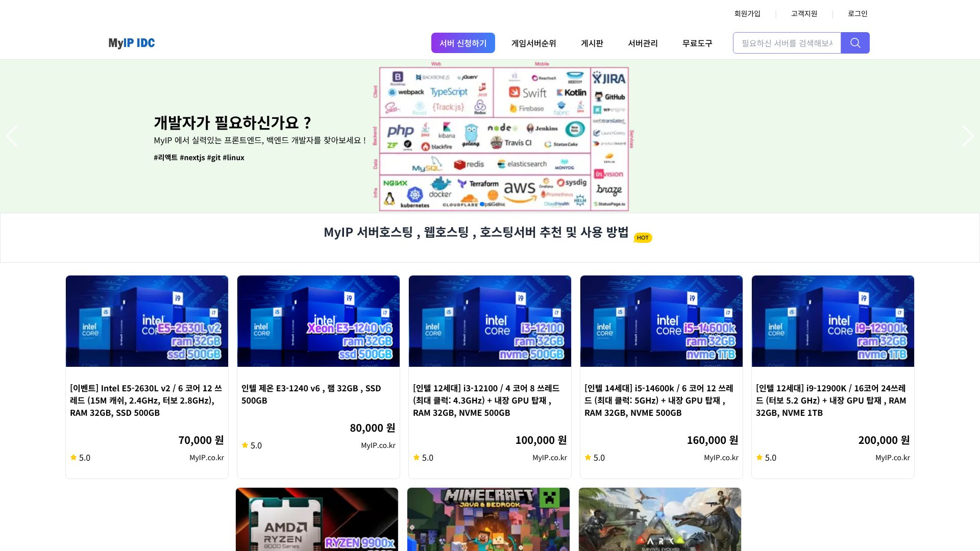Go to previous banner slide arrow

point(12,136)
